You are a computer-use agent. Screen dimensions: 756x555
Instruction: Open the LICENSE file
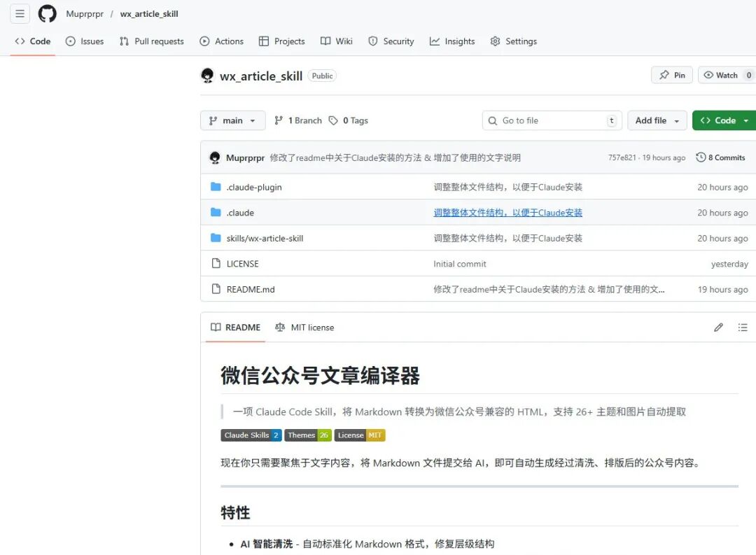pos(242,264)
